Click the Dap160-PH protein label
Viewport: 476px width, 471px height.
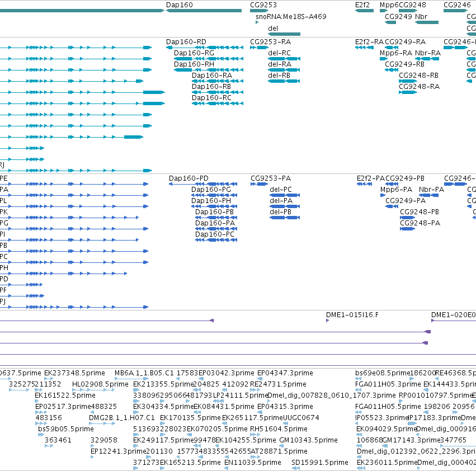pyautogui.click(x=211, y=201)
